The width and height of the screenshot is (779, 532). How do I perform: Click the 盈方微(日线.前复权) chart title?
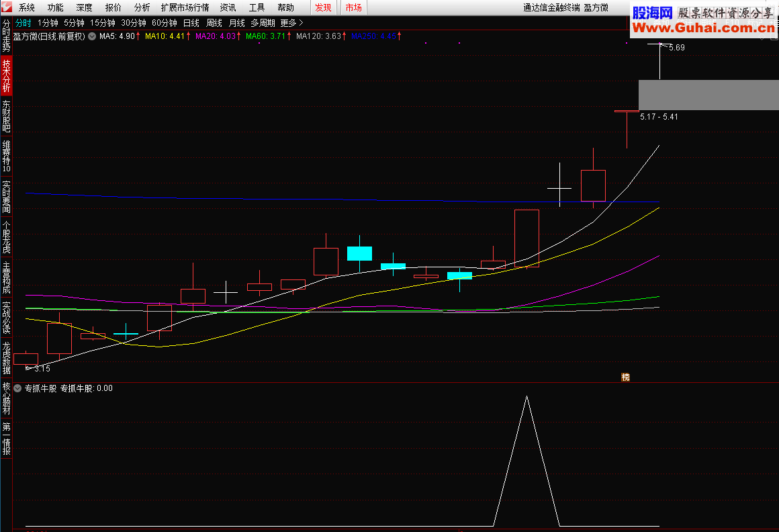[x=49, y=36]
